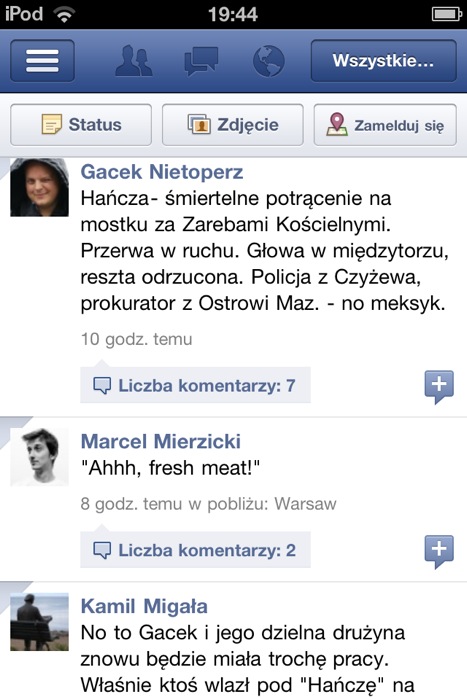Open Kamil Migała profile name link
The height and width of the screenshot is (700, 467).
tap(144, 606)
